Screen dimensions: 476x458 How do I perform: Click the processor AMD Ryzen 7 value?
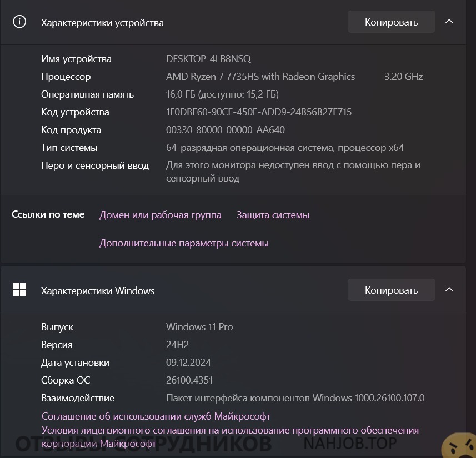pyautogui.click(x=260, y=77)
